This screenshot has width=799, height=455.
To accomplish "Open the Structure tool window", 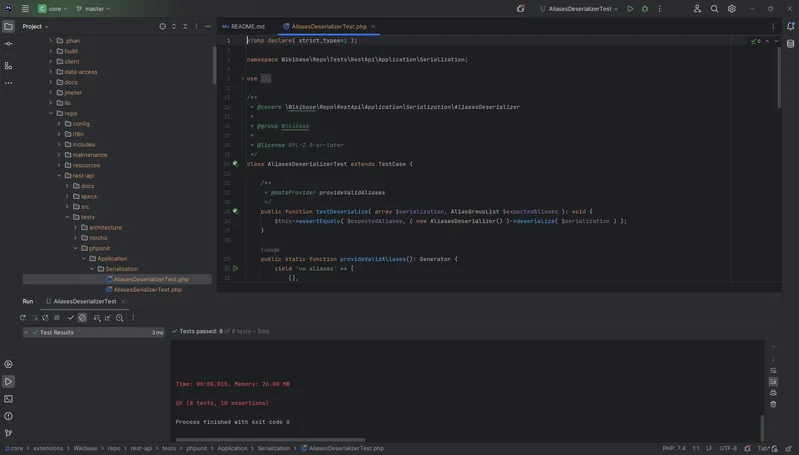I will (x=9, y=66).
